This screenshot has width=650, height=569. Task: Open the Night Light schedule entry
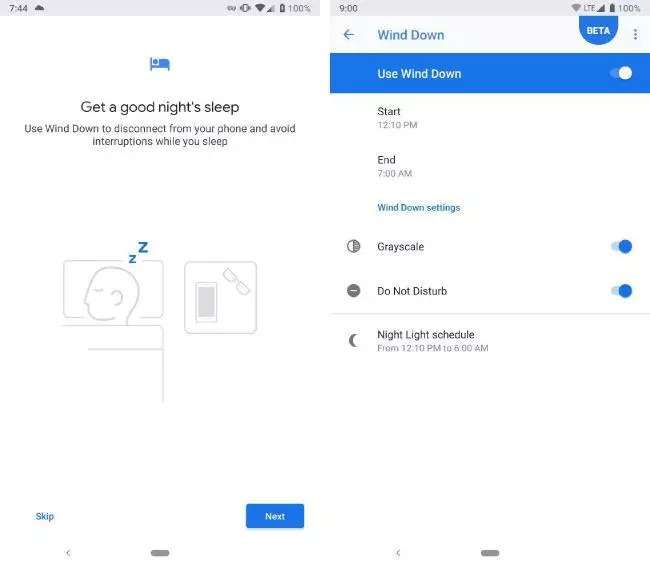(x=490, y=341)
